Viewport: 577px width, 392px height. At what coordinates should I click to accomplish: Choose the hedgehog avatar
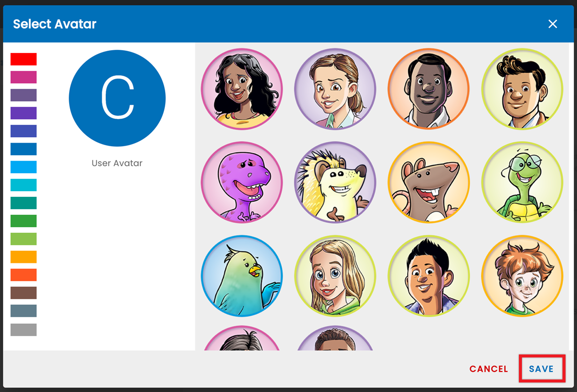[335, 182]
